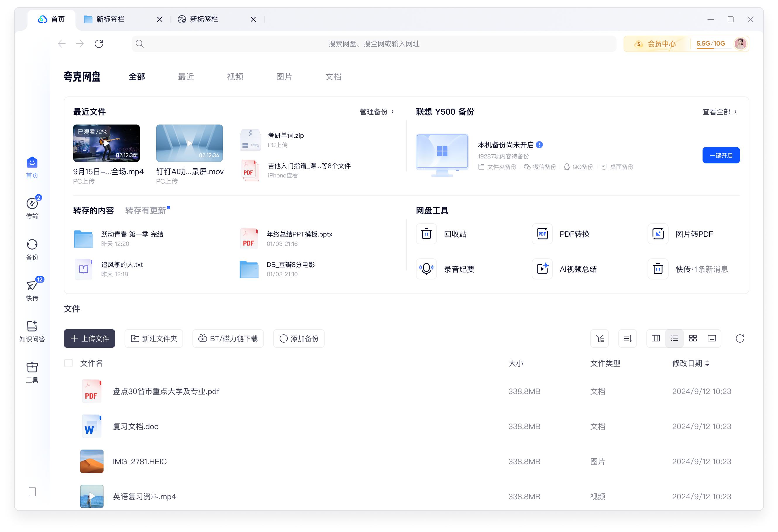Viewport: 778px width, 532px height.
Task: Switch to large preview view layout
Action: 712,338
